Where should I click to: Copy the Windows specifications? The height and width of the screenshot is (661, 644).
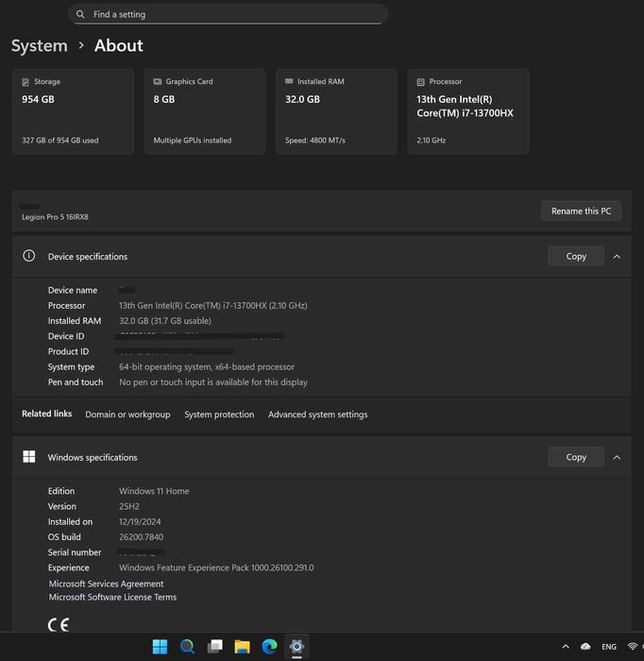click(x=576, y=457)
